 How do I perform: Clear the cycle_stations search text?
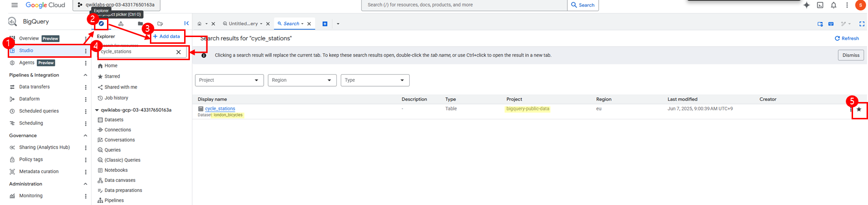(x=178, y=52)
